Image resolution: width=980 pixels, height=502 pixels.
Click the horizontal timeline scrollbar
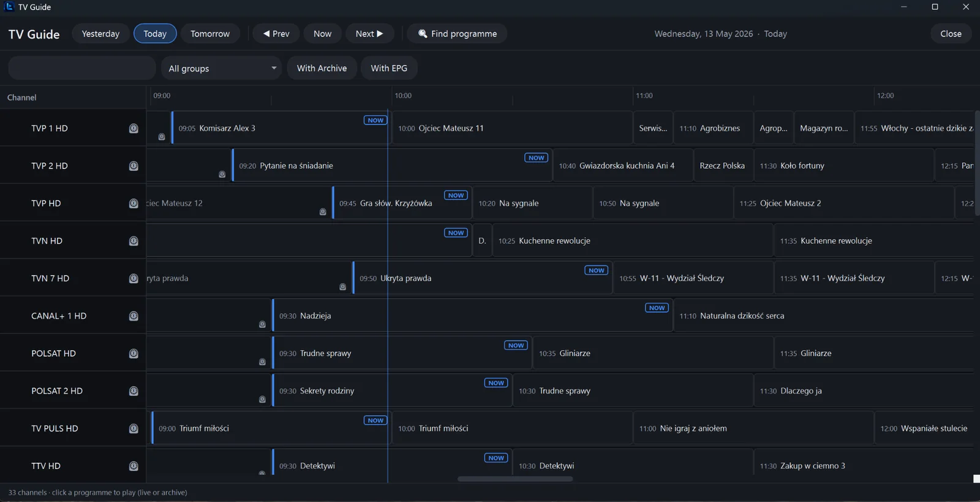(515, 479)
